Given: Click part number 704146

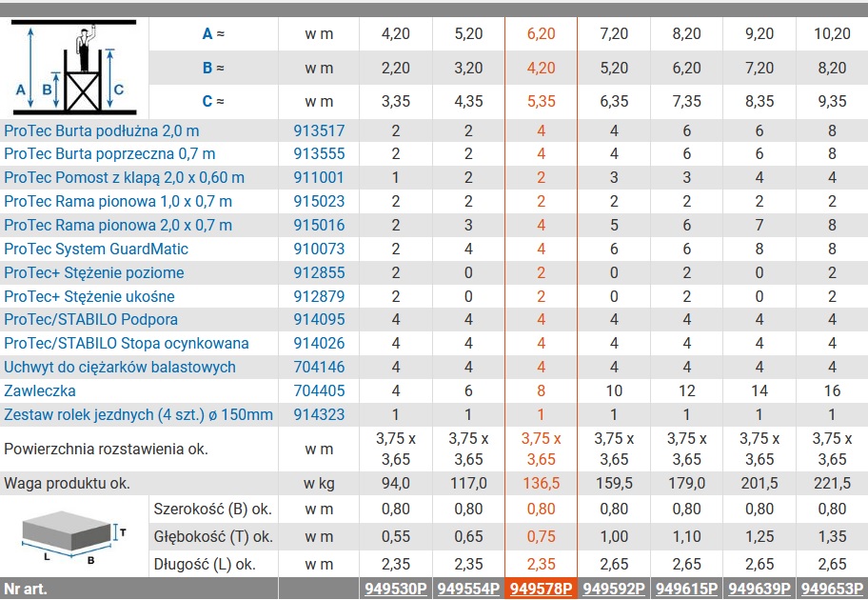Looking at the screenshot, I should coord(319,367).
